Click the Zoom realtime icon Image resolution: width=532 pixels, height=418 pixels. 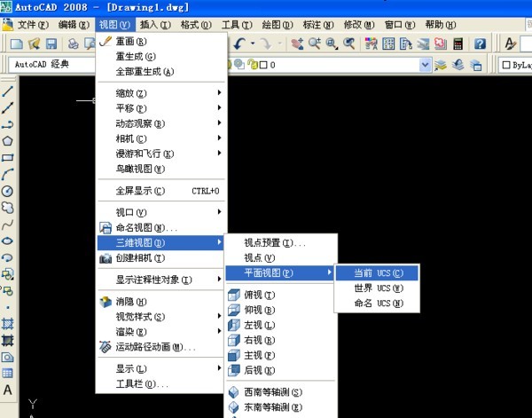click(x=315, y=43)
